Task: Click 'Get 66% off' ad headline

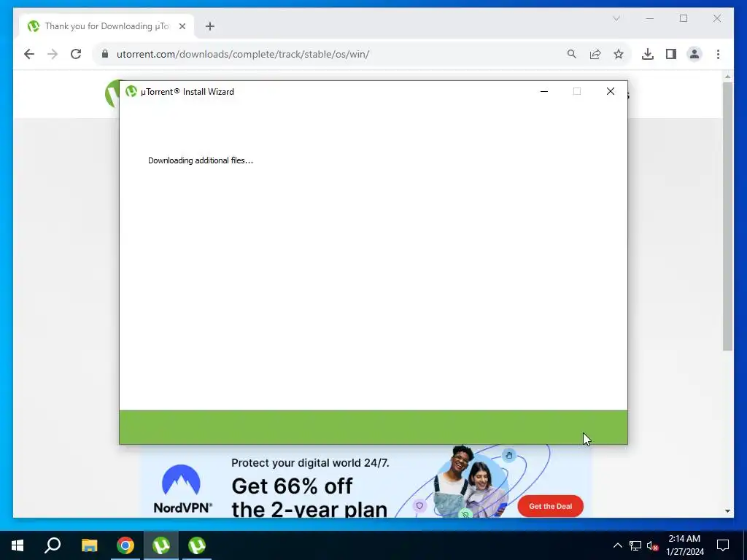Action: click(292, 486)
